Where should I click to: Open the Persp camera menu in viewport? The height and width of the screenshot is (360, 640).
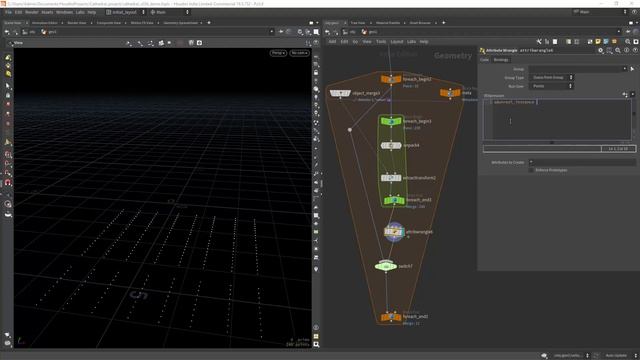pos(278,53)
